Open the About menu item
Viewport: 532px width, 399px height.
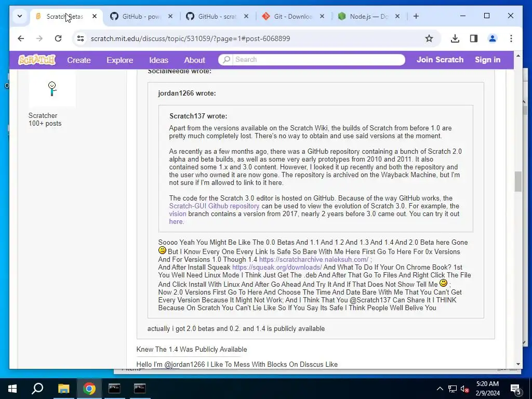(x=194, y=60)
